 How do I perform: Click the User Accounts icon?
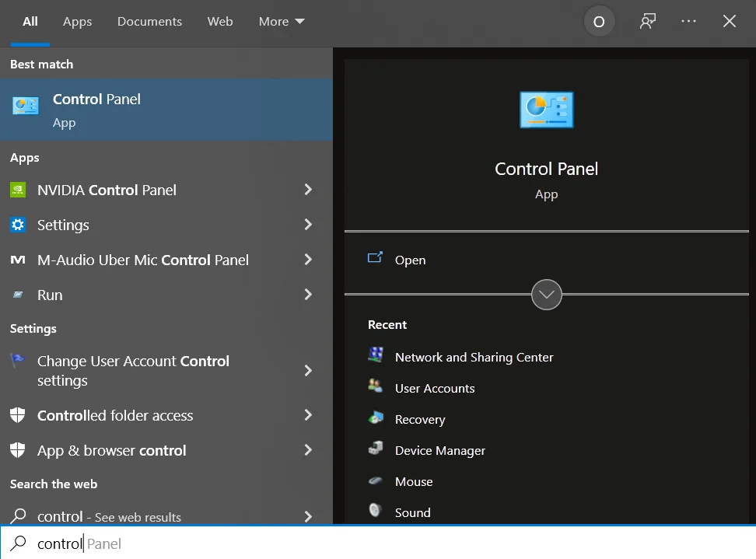(x=376, y=386)
